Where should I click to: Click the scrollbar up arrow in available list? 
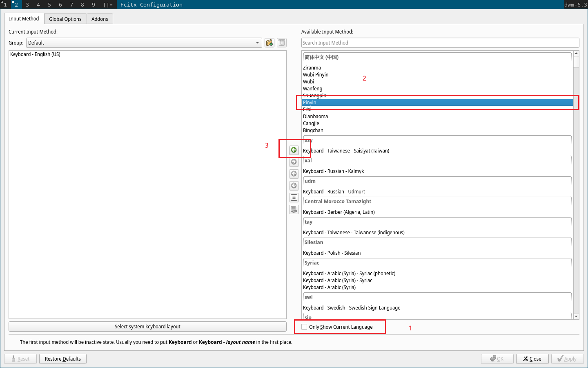point(576,54)
